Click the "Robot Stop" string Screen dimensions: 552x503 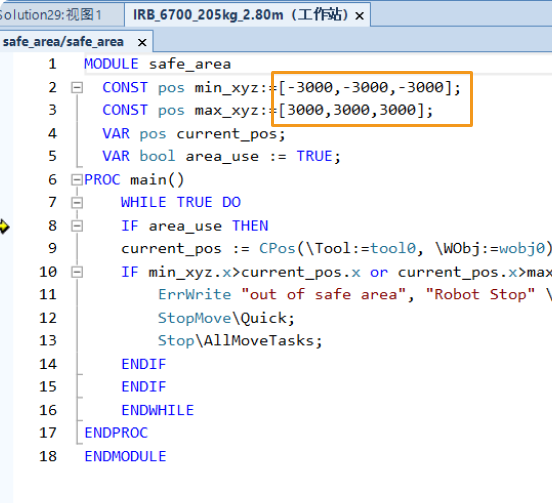(480, 294)
